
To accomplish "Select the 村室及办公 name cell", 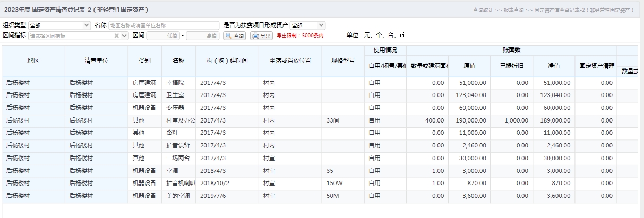I will pyautogui.click(x=178, y=120).
